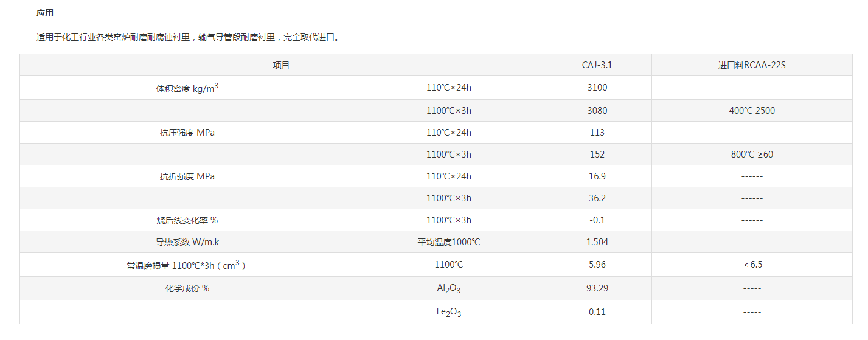868x340 pixels.
Task: Select the value 16.9
Action: point(597,176)
